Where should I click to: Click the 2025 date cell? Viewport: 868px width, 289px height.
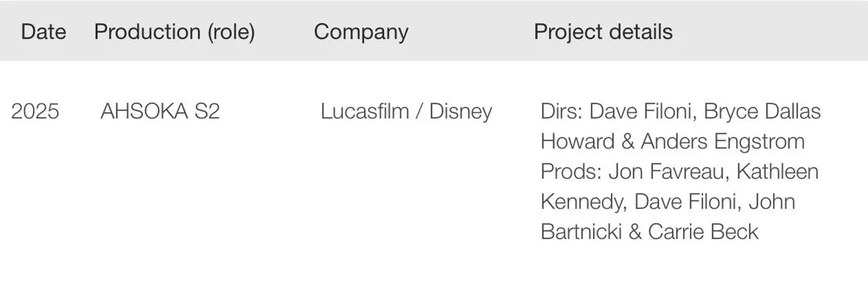click(x=35, y=111)
